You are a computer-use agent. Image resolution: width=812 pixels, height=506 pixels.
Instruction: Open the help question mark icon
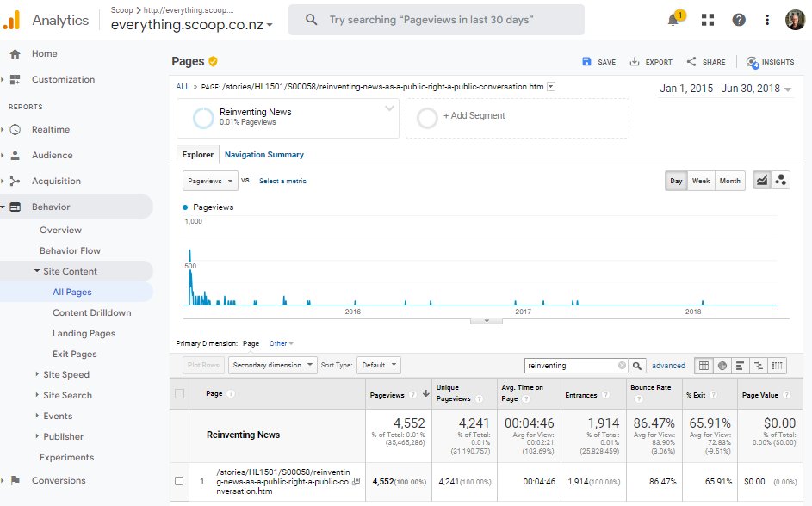(x=739, y=20)
